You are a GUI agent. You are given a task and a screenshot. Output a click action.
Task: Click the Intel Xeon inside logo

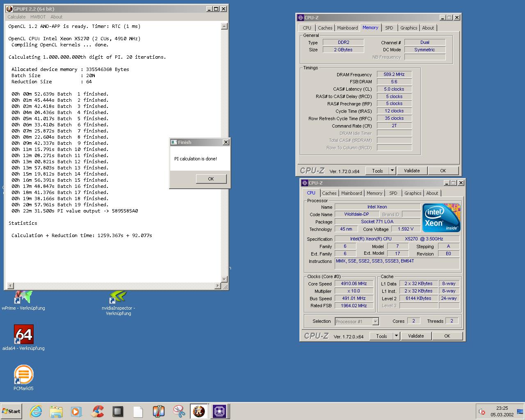[441, 218]
